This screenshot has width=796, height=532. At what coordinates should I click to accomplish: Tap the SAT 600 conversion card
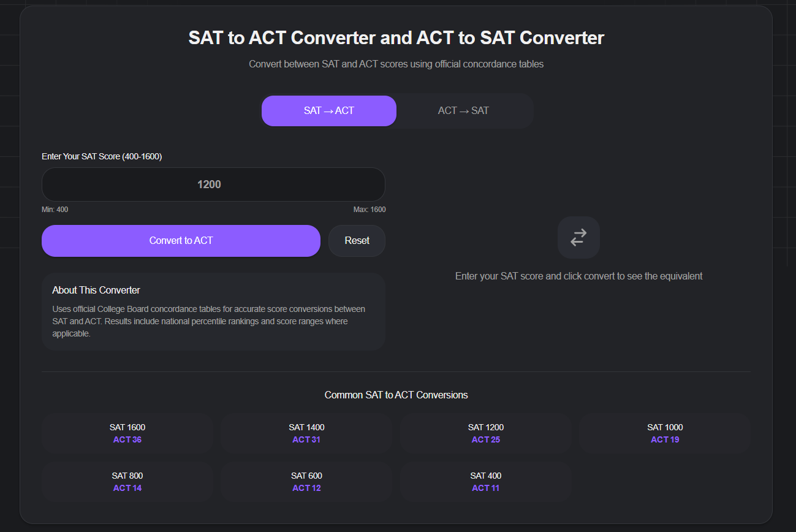click(306, 482)
